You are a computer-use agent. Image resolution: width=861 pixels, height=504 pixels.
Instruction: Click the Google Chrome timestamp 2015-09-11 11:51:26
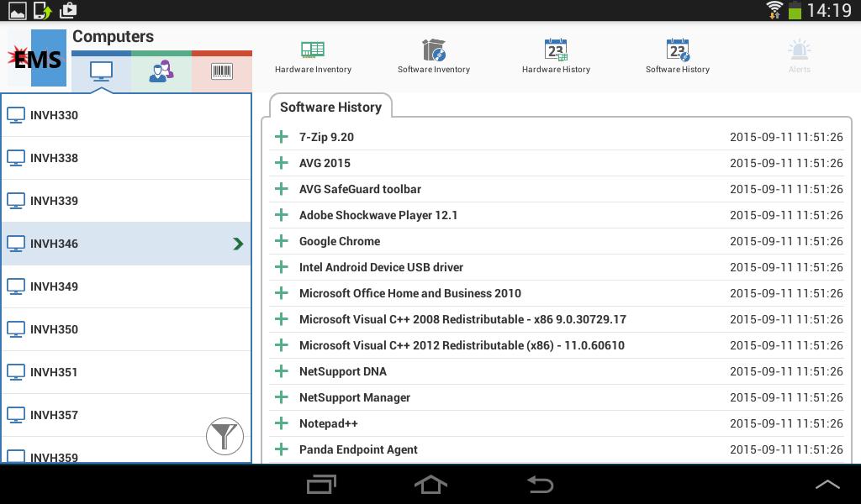[786, 241]
